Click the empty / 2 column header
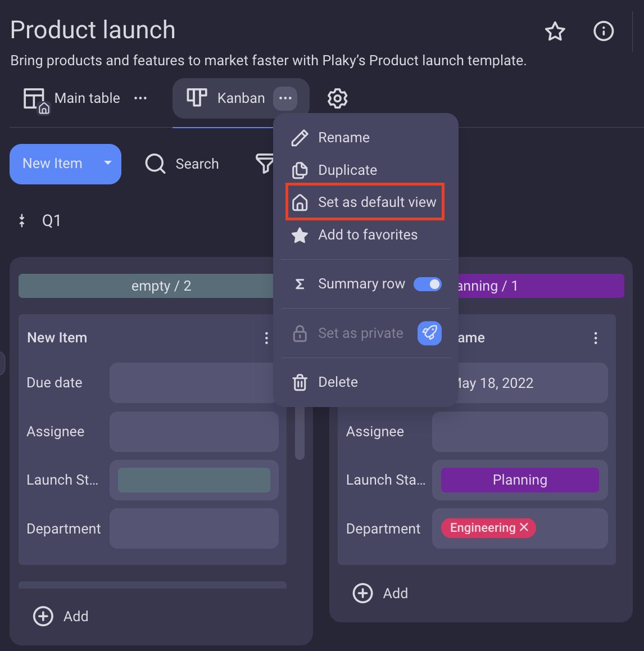Image resolution: width=644 pixels, height=651 pixels. (x=146, y=286)
